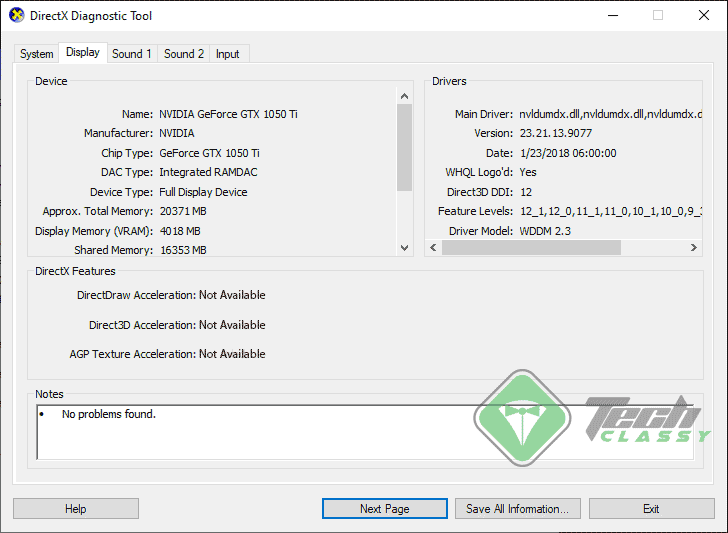Image resolution: width=728 pixels, height=533 pixels.
Task: Click Driver Model value 'WDDM 2.3'
Action: coord(545,231)
